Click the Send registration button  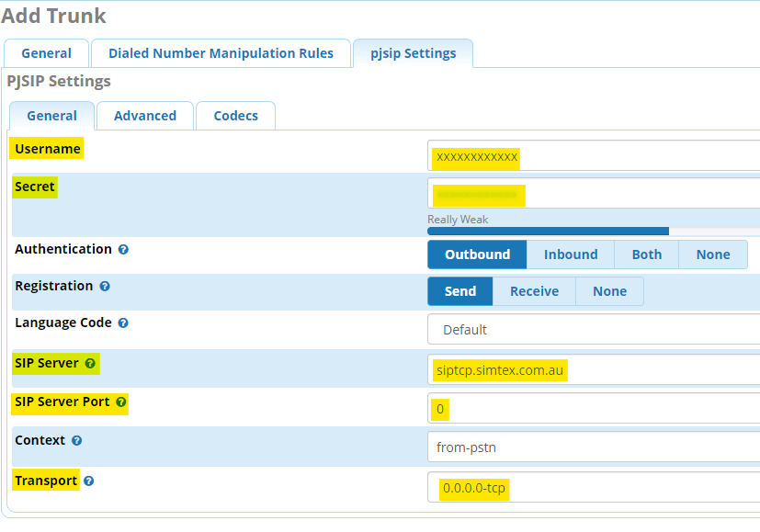click(x=459, y=290)
